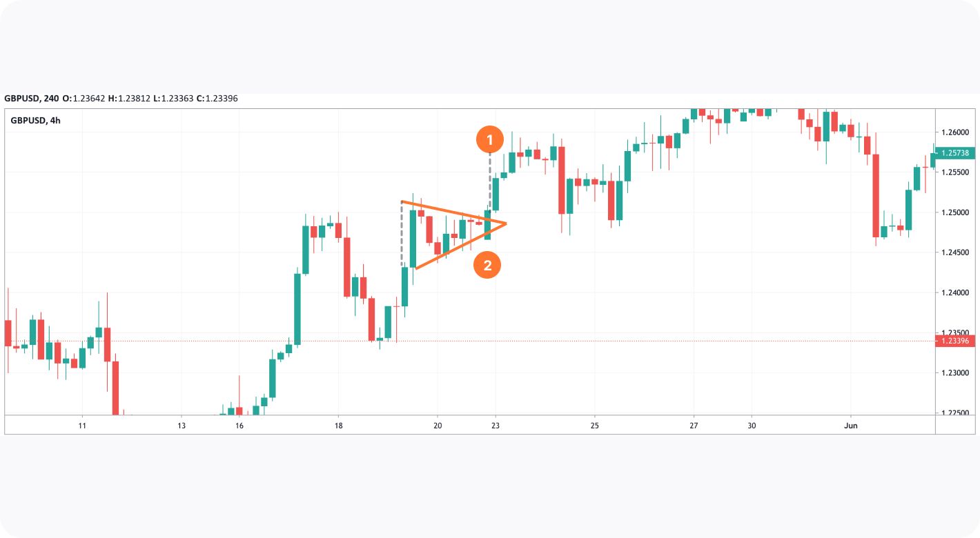Select the Jun label on the time axis
This screenshot has height=538, width=980.
[851, 426]
